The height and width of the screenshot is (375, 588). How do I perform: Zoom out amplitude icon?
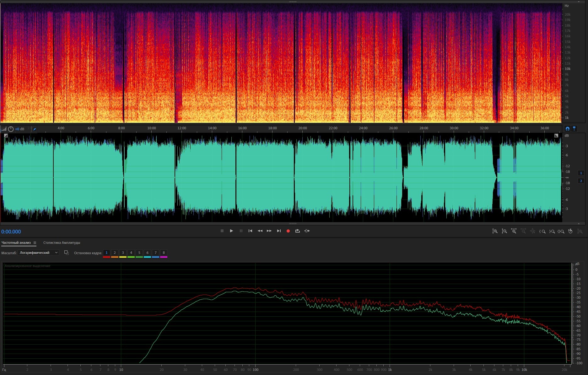point(504,231)
